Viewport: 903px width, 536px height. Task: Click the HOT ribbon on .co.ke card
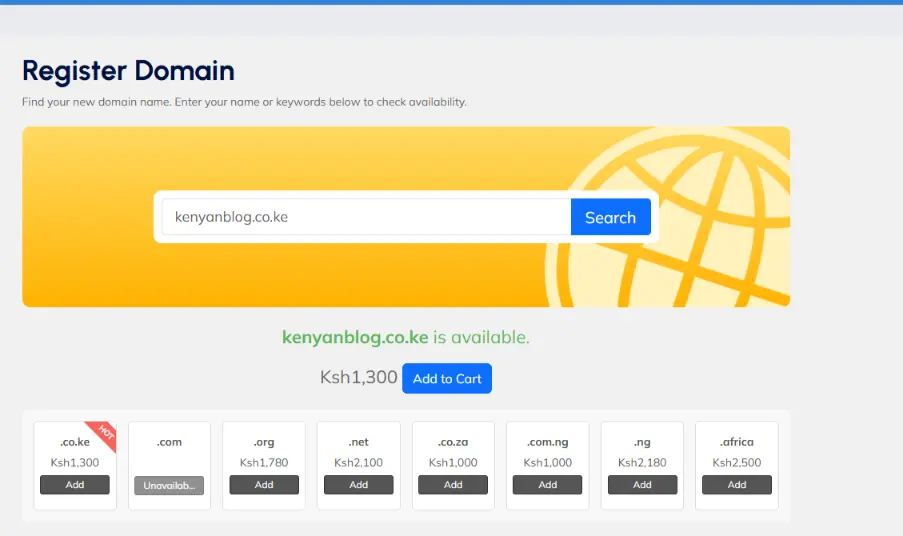104,434
